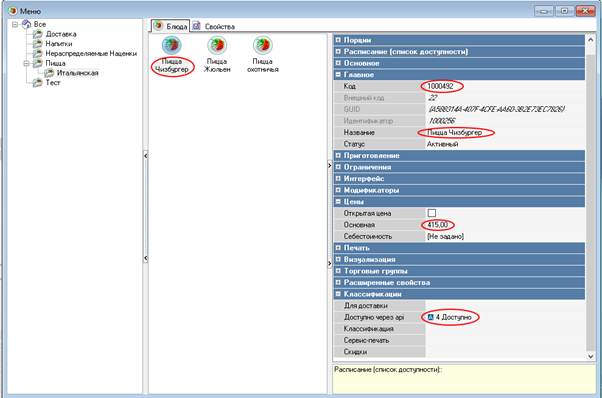Viewport: 602px width, 398px height.
Task: Expand the Приготовление section
Action: click(338, 155)
